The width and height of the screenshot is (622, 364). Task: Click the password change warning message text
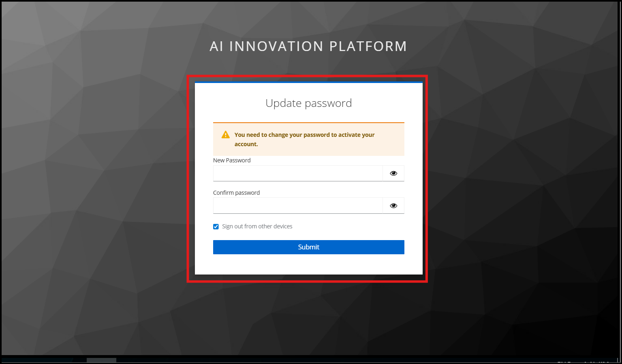click(305, 139)
